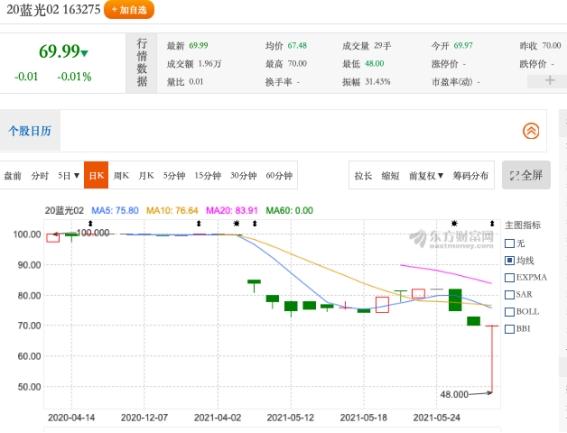Open the 个股日历 tab
This screenshot has width=567, height=433.
(x=30, y=131)
